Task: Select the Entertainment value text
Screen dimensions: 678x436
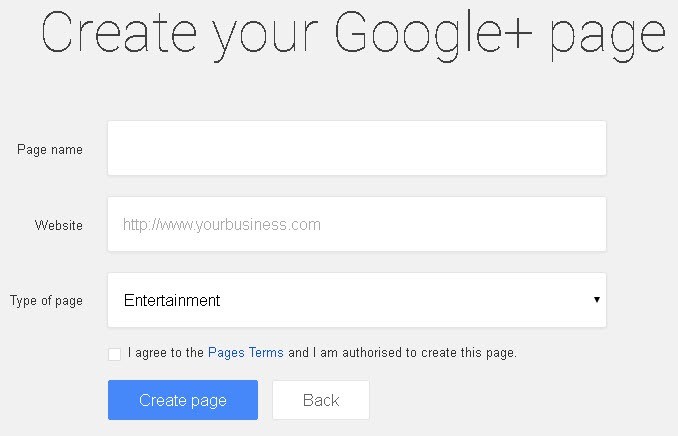Action: (172, 300)
